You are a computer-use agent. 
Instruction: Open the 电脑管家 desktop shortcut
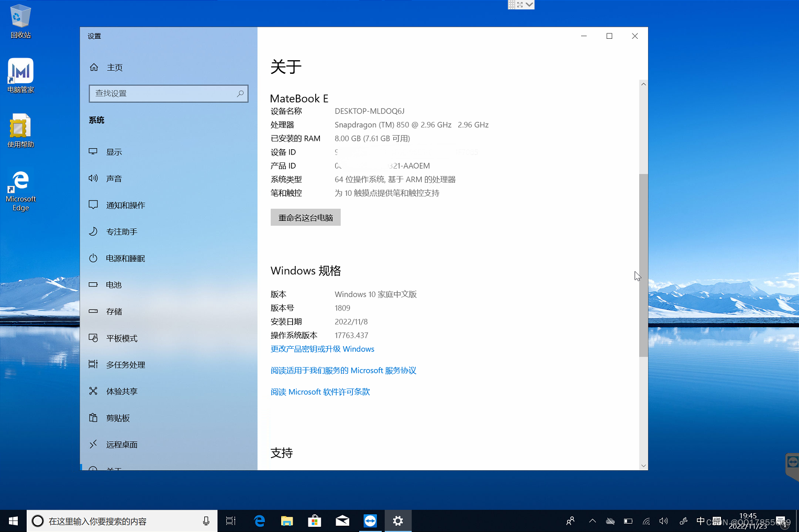click(20, 76)
